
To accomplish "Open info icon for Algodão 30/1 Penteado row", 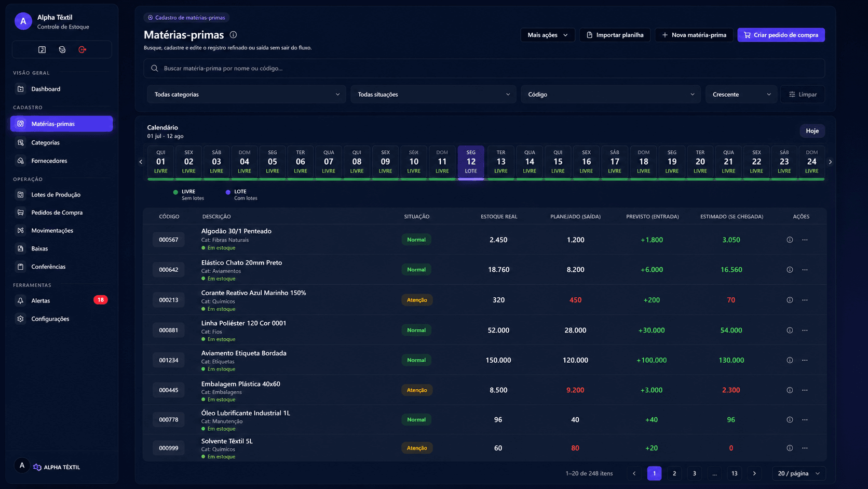I will 790,240.
